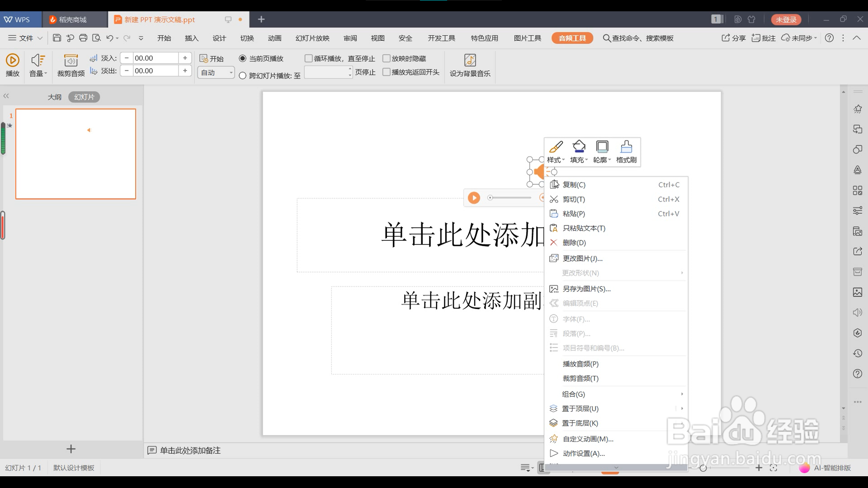Image resolution: width=868 pixels, height=488 pixels.
Task: Click the Help question mark icon in title area
Action: pyautogui.click(x=829, y=38)
